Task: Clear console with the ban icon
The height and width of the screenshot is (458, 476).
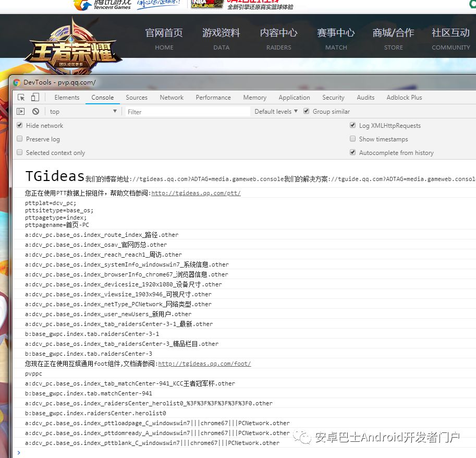Action: click(x=35, y=112)
